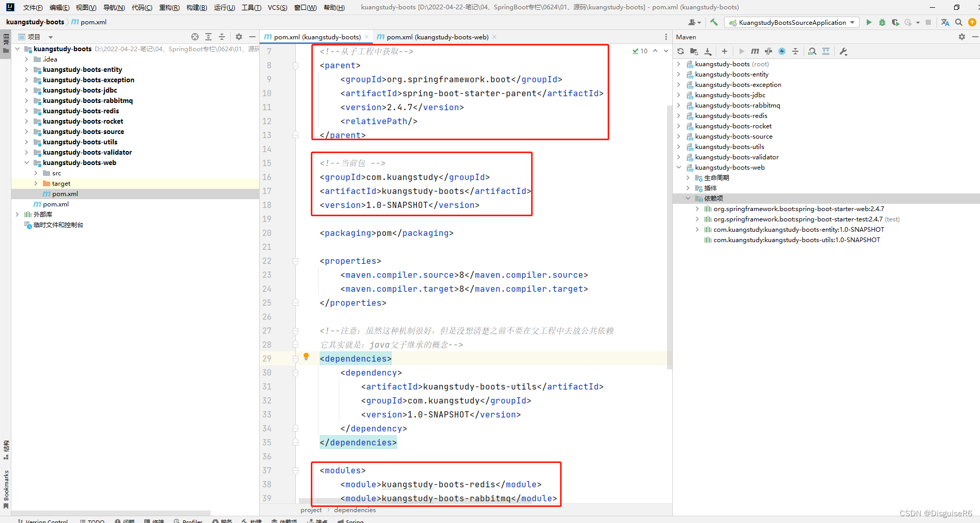Viewport: 980px width, 523px height.
Task: Open the 重构(R) menu
Action: click(169, 7)
